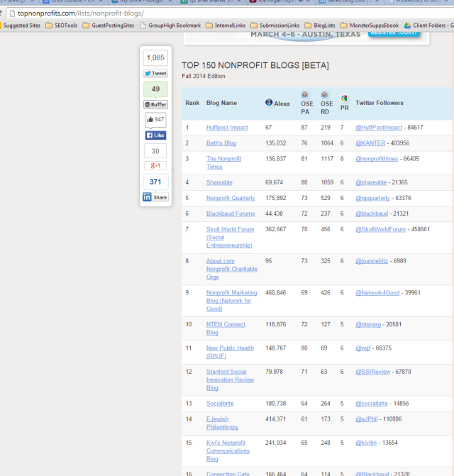Viewport: 454px width, 476px height.
Task: Click the Google +1 button
Action: pos(155,166)
